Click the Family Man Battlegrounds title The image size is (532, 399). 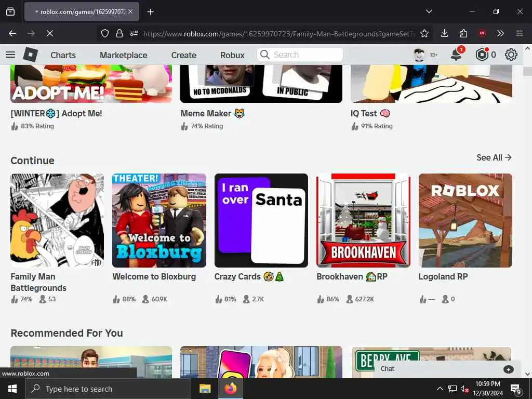(38, 282)
